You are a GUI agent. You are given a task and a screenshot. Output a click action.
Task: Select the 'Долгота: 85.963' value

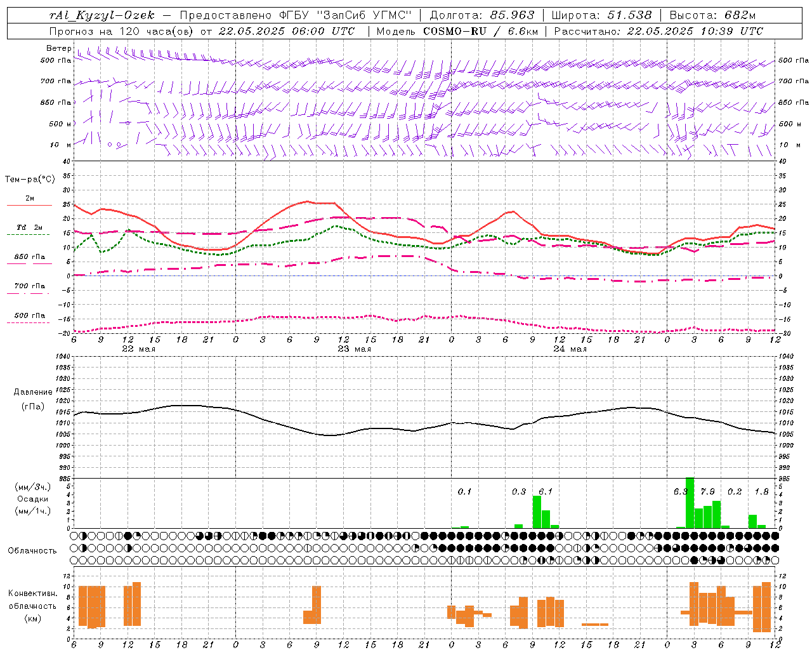click(x=482, y=15)
